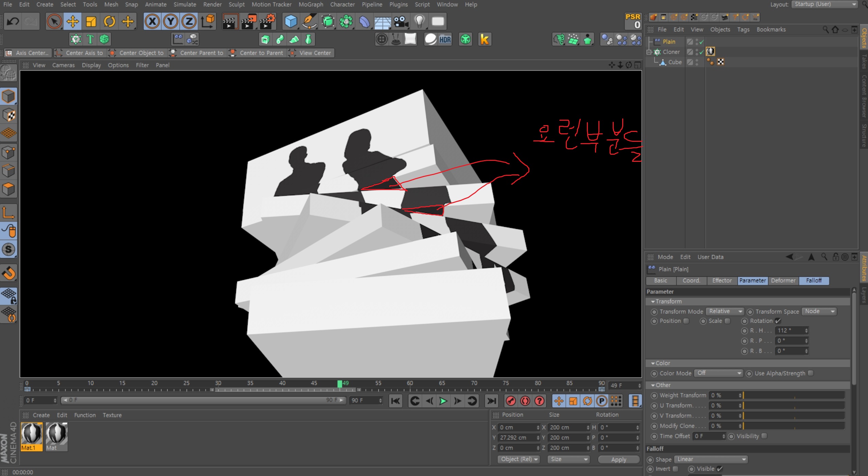The width and height of the screenshot is (868, 476).
Task: Add a Camera object
Action: click(401, 21)
